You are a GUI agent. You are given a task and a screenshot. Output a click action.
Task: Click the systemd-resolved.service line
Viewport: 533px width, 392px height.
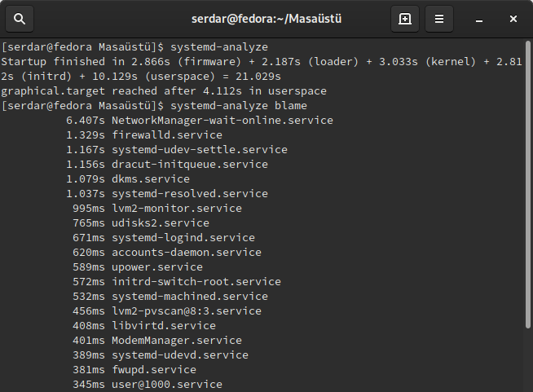click(167, 193)
